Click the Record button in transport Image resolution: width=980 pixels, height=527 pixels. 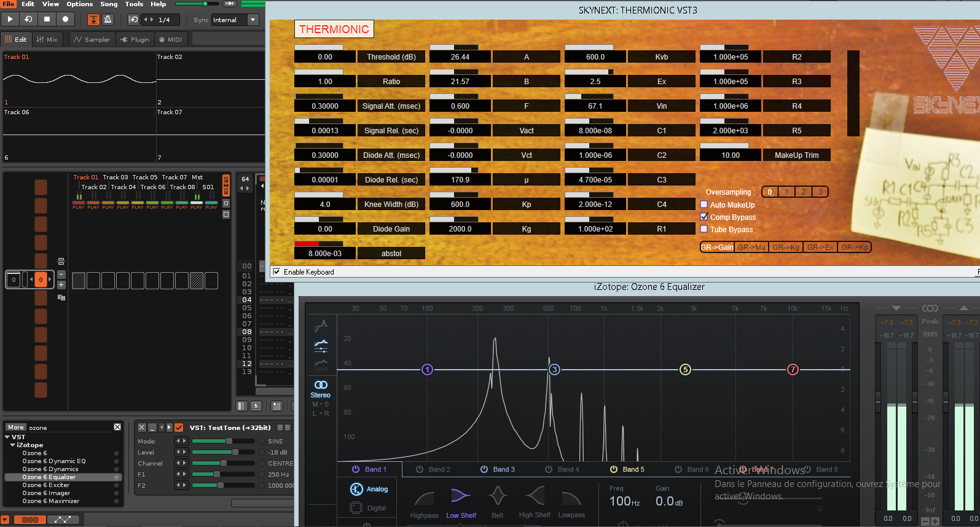[65, 20]
